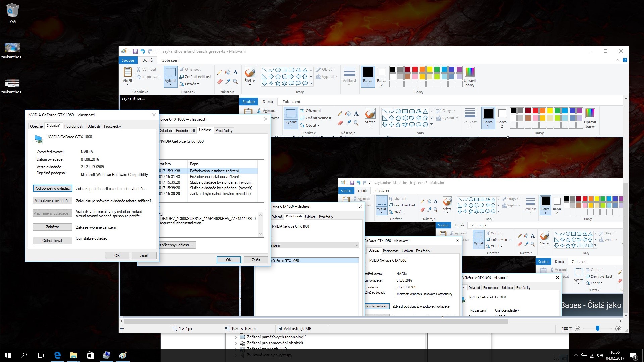Select the Pencil tool
Screen dimensions: 644x362
click(x=220, y=72)
